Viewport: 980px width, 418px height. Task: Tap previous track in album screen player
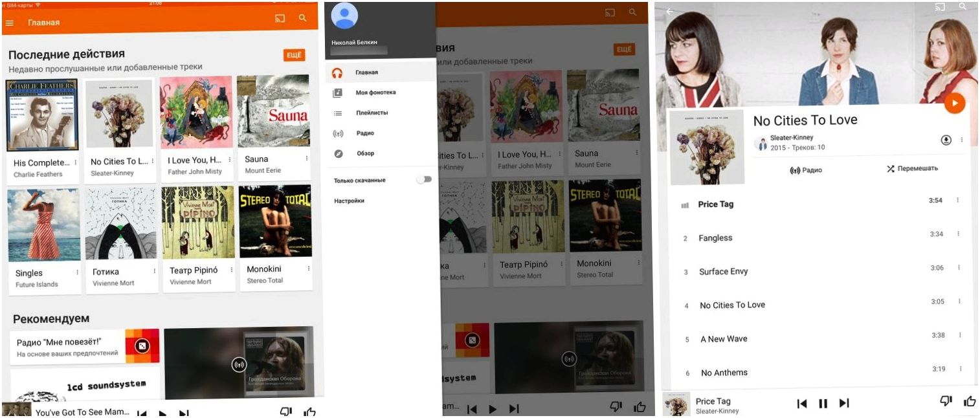pos(802,403)
